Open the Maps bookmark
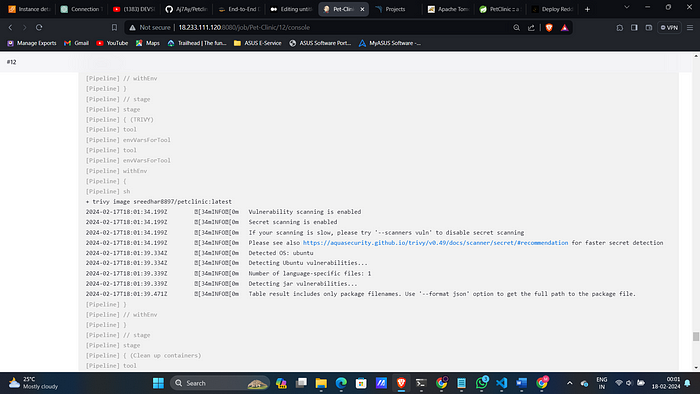The width and height of the screenshot is (700, 394). tap(148, 43)
